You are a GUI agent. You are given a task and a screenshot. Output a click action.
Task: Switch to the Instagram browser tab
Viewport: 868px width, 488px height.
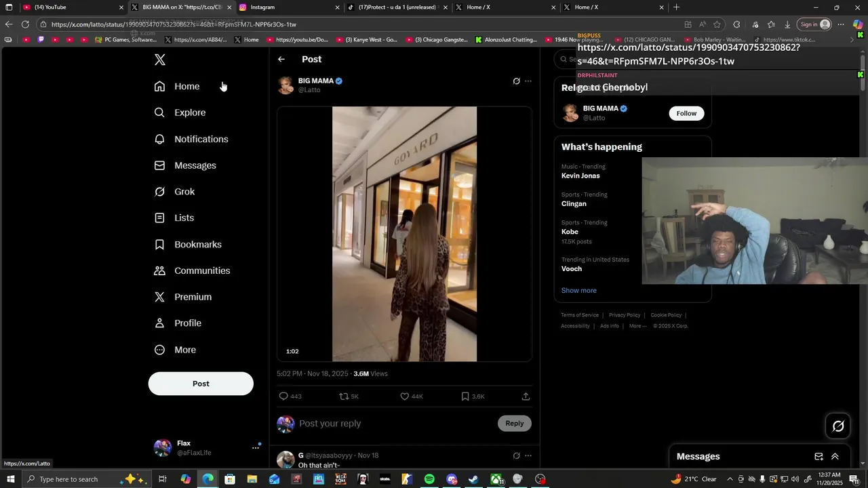(290, 7)
